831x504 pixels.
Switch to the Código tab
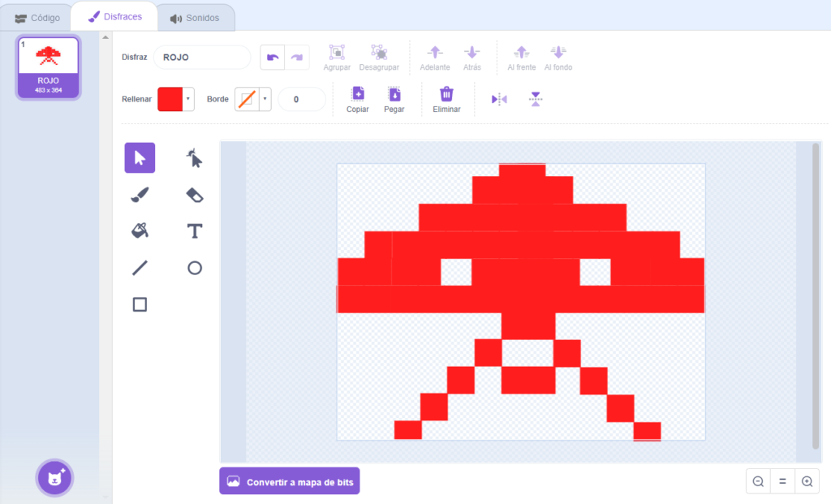(37, 18)
